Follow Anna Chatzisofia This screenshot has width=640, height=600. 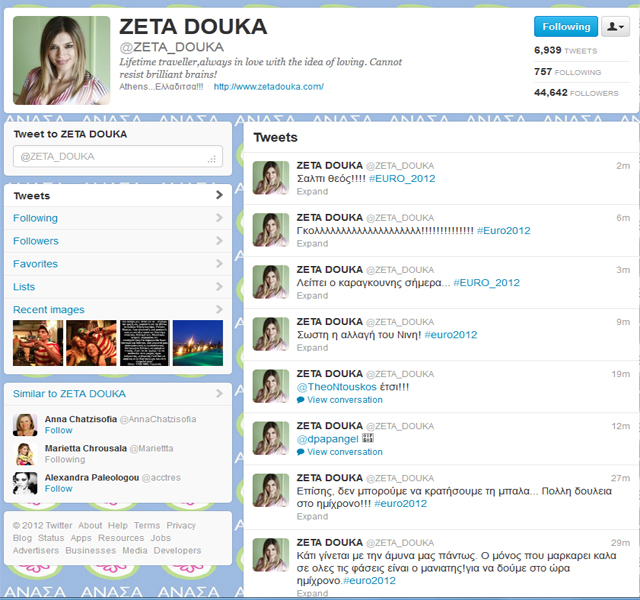tap(59, 430)
